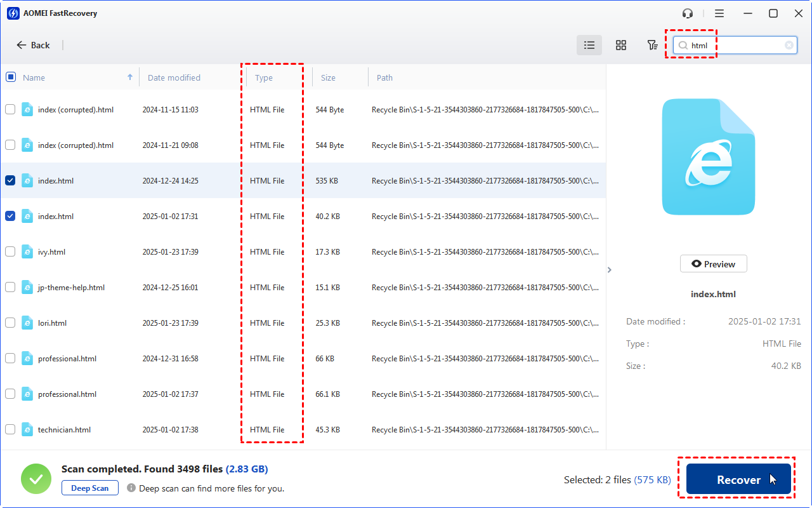Check professional.html sized 66 KB
This screenshot has height=508, width=812.
[x=10, y=358]
